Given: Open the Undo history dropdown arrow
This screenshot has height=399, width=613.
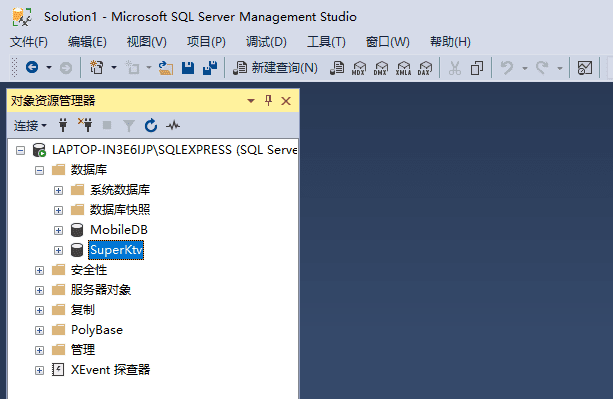Looking at the screenshot, I should 525,68.
